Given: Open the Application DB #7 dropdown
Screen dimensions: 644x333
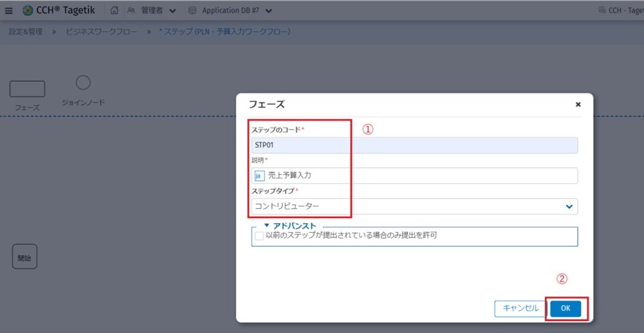Looking at the screenshot, I should (x=268, y=11).
